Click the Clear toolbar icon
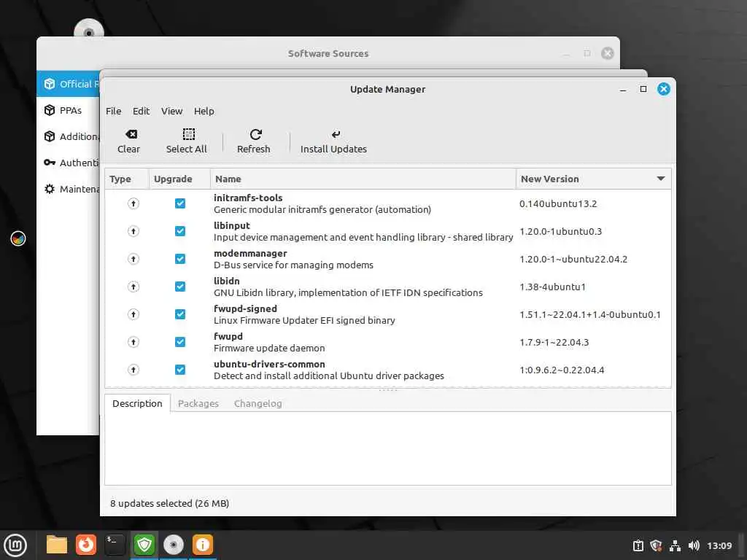The image size is (747, 560). (131, 135)
